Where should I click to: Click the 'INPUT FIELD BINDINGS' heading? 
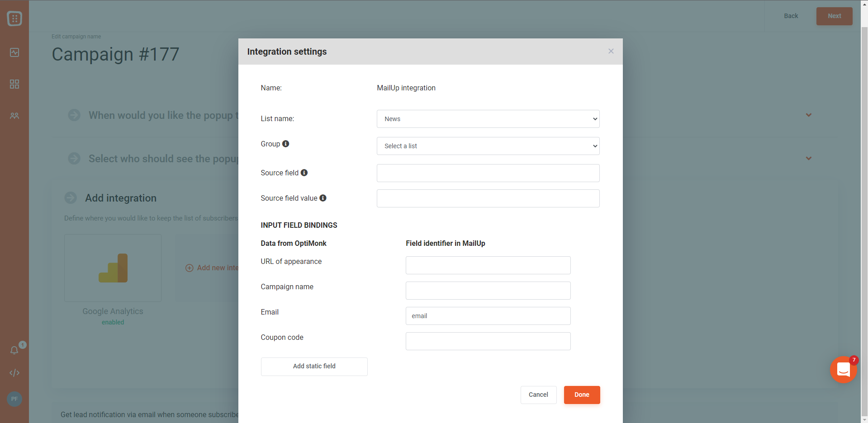coord(299,225)
